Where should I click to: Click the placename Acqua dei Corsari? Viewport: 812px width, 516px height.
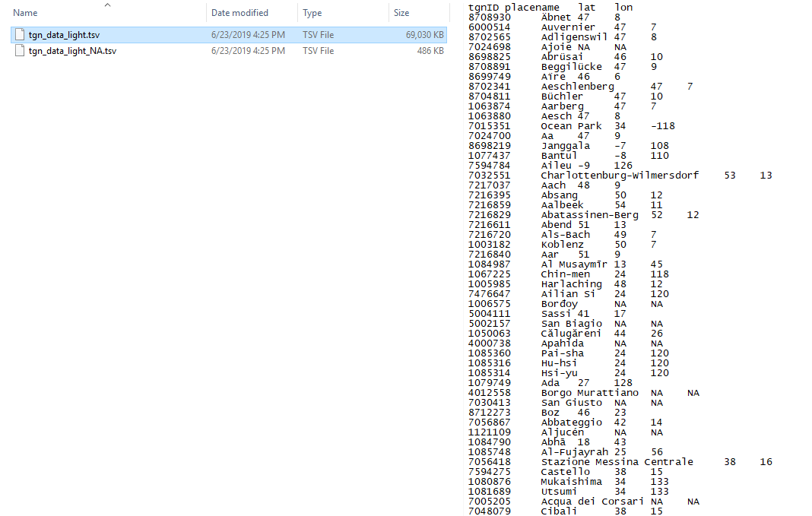592,501
